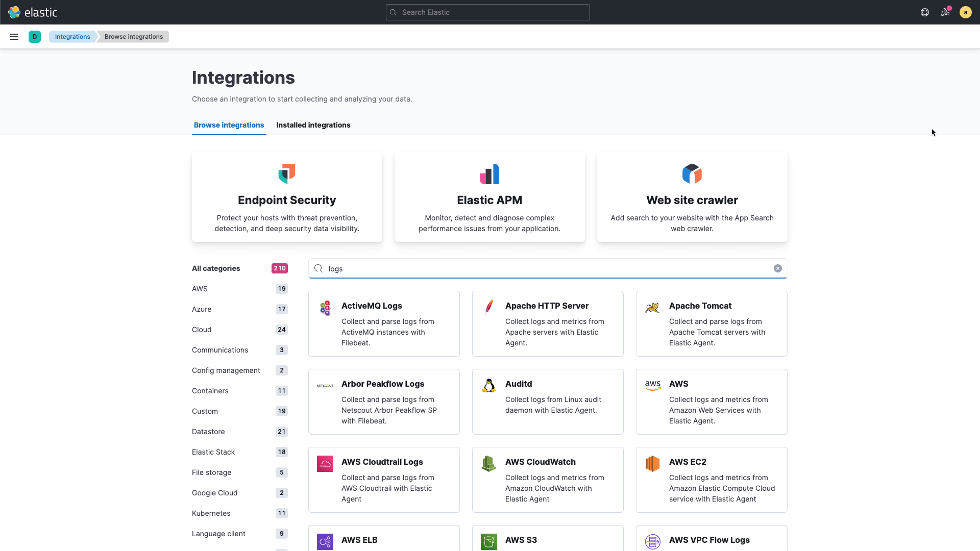
Task: Focus the Search Elastic field
Action: tap(488, 12)
